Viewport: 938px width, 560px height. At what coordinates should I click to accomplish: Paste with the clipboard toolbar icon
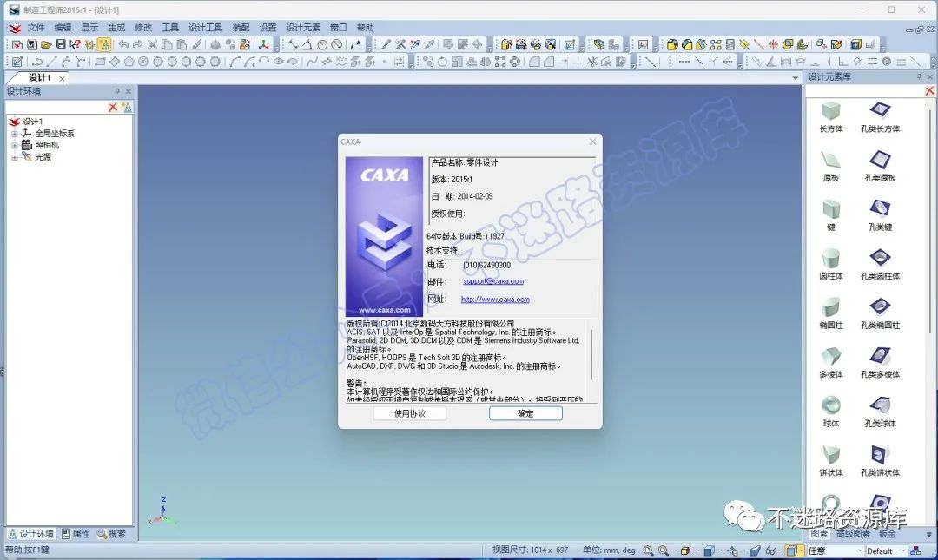click(182, 44)
